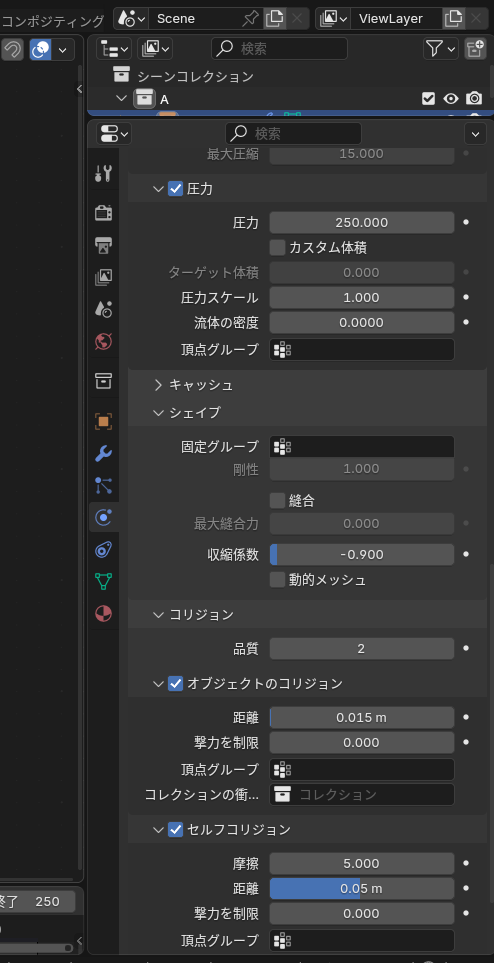Viewport: 494px width, 963px height.
Task: Click the properties editor search field
Action: (293, 133)
